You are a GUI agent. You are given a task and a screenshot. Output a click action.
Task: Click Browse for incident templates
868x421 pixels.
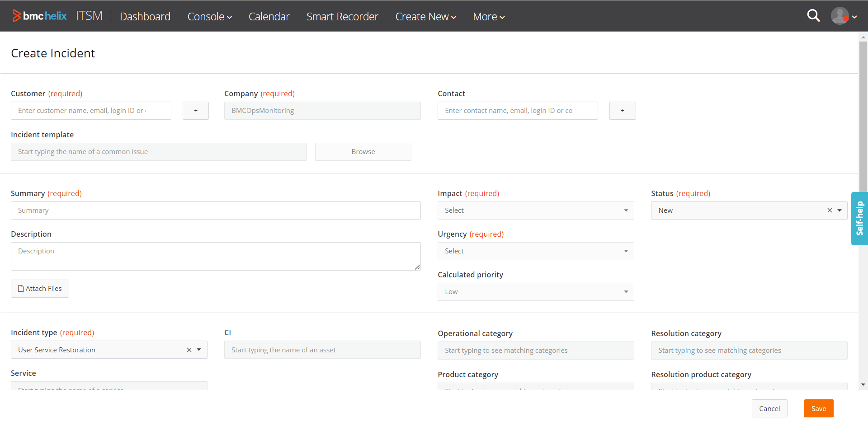coord(363,152)
